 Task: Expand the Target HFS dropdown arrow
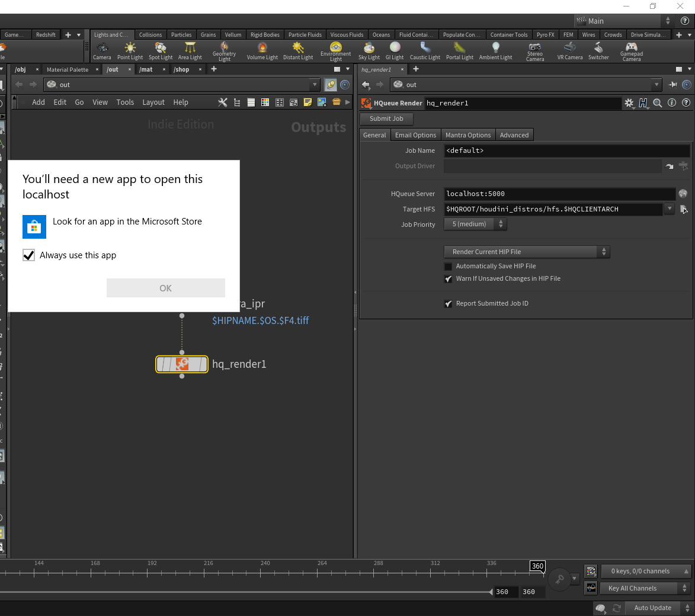tap(670, 208)
